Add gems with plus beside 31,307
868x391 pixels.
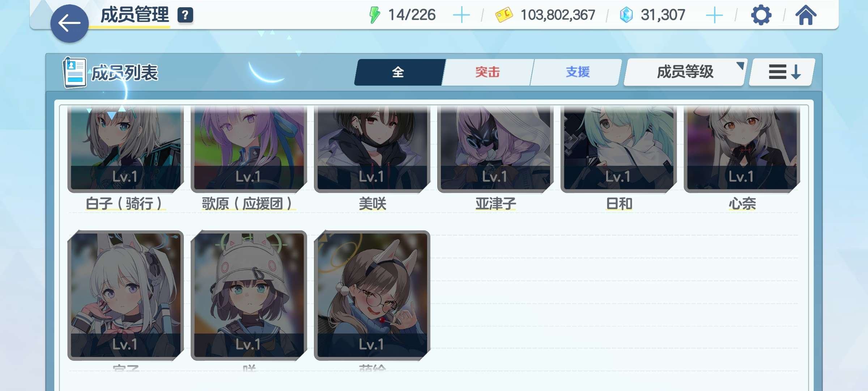pos(714,15)
